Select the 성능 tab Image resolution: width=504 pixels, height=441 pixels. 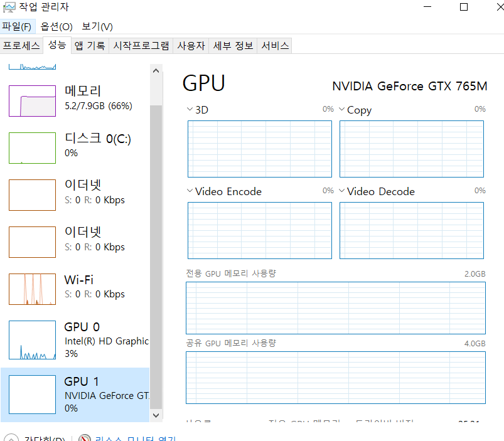57,45
